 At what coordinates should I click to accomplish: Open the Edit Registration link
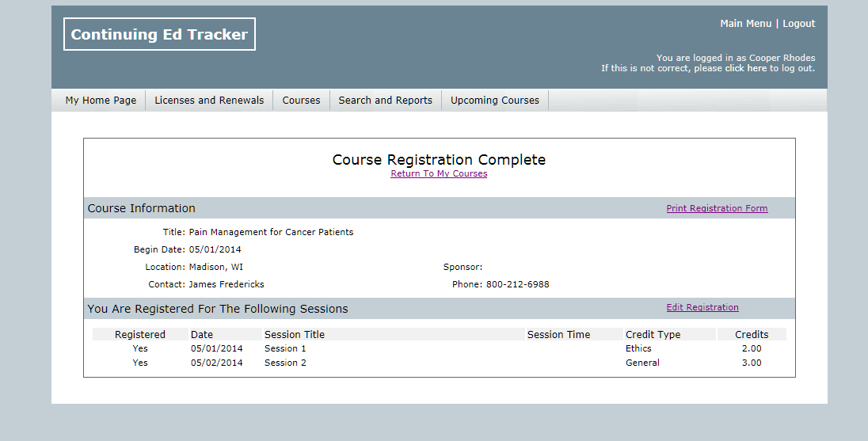tap(702, 308)
